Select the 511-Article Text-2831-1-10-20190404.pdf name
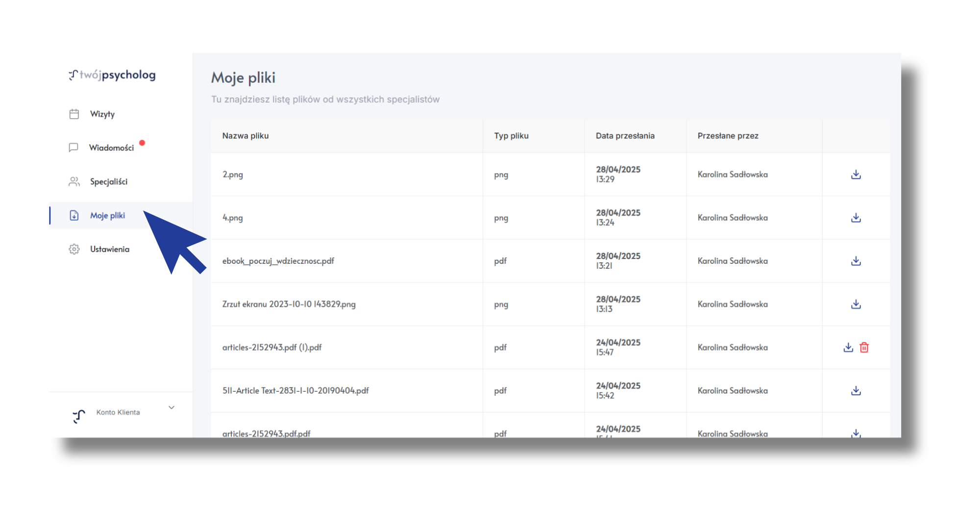Viewport: 980px width, 507px height. 295,390
